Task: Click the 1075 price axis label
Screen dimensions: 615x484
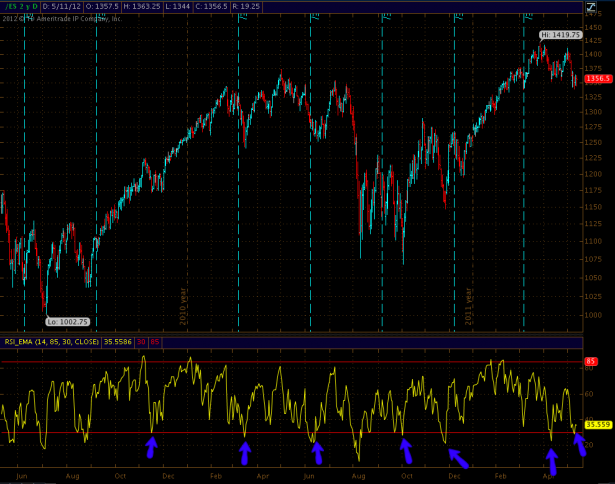Action: 593,259
